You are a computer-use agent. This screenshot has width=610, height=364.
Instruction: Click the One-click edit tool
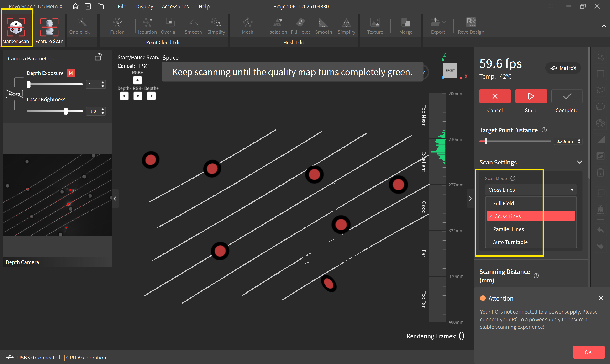click(82, 26)
